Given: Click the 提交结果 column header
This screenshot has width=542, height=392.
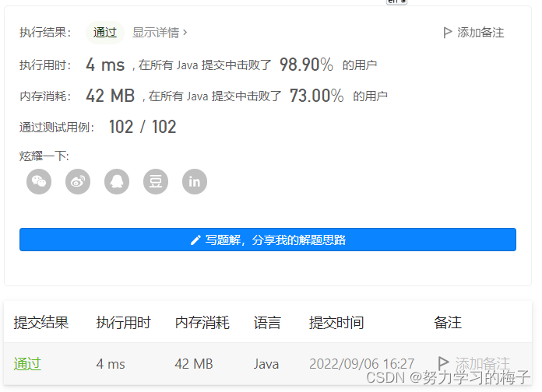Looking at the screenshot, I should (x=41, y=323).
